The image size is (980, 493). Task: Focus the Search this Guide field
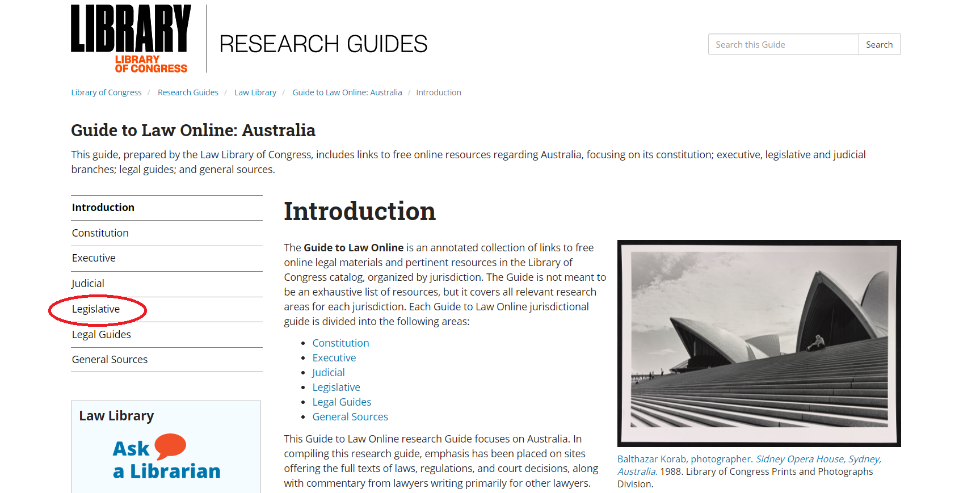coord(783,44)
